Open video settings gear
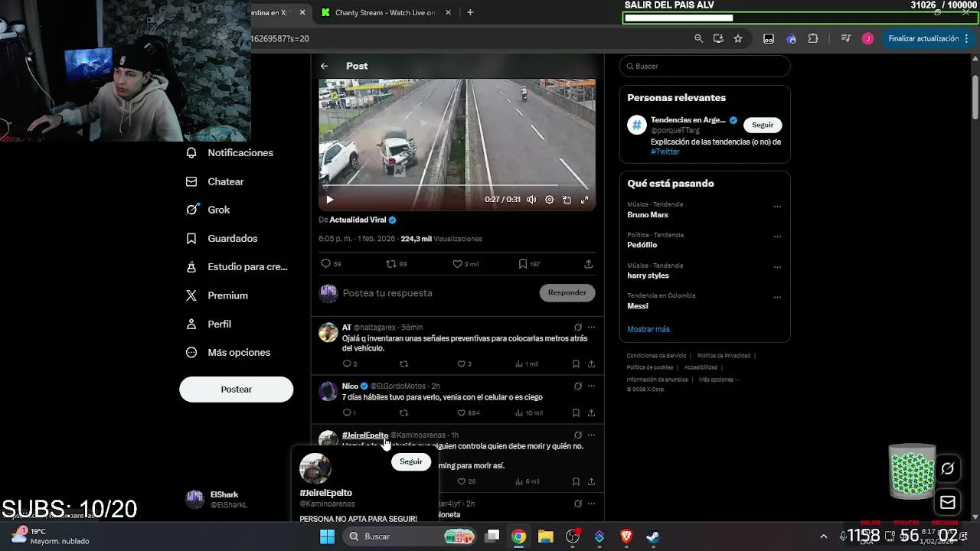The image size is (980, 551). click(x=549, y=200)
